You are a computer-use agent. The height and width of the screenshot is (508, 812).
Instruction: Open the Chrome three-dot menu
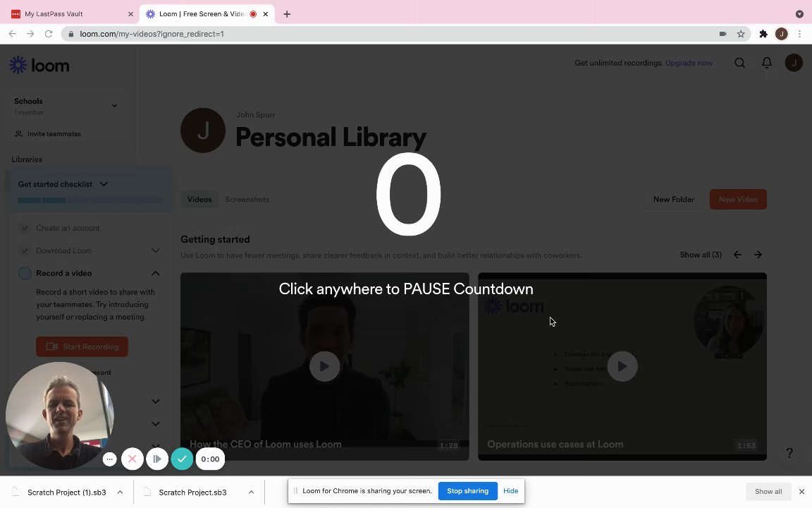pyautogui.click(x=799, y=34)
